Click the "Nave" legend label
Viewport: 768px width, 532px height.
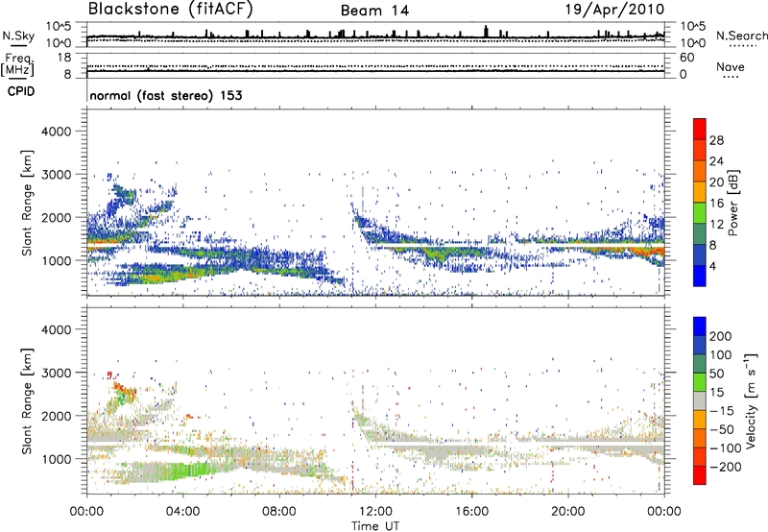(731, 66)
